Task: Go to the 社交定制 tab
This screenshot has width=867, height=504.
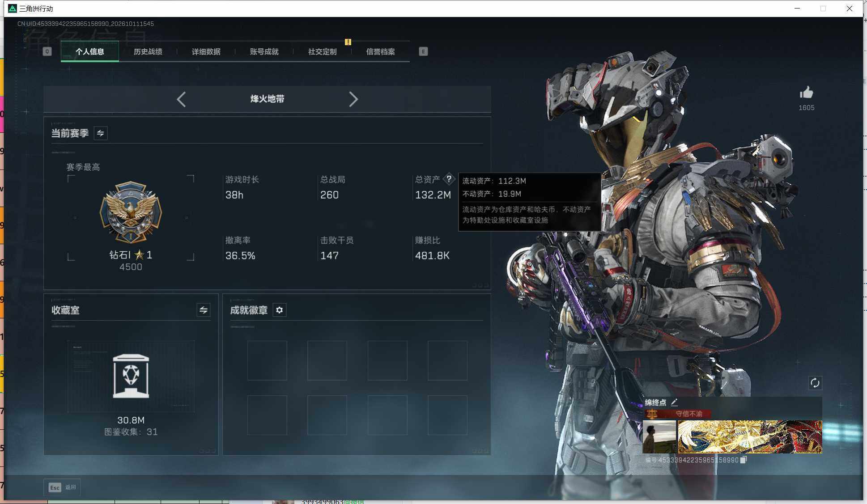Action: (322, 52)
